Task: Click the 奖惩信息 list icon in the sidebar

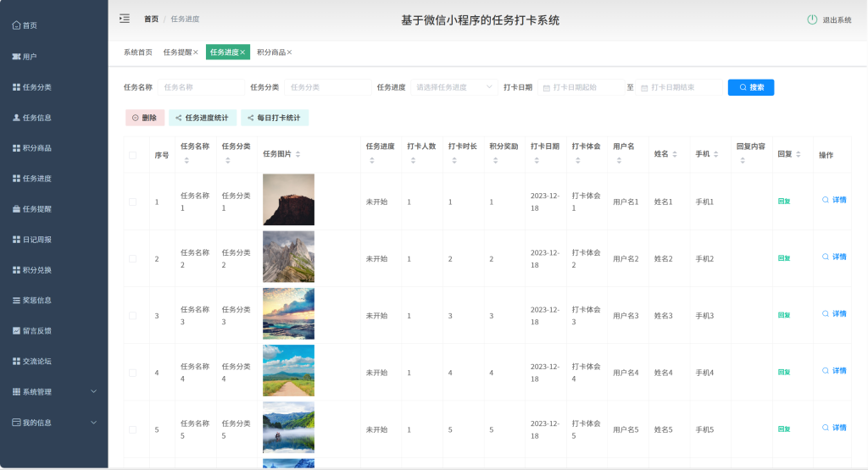Action: (17, 301)
